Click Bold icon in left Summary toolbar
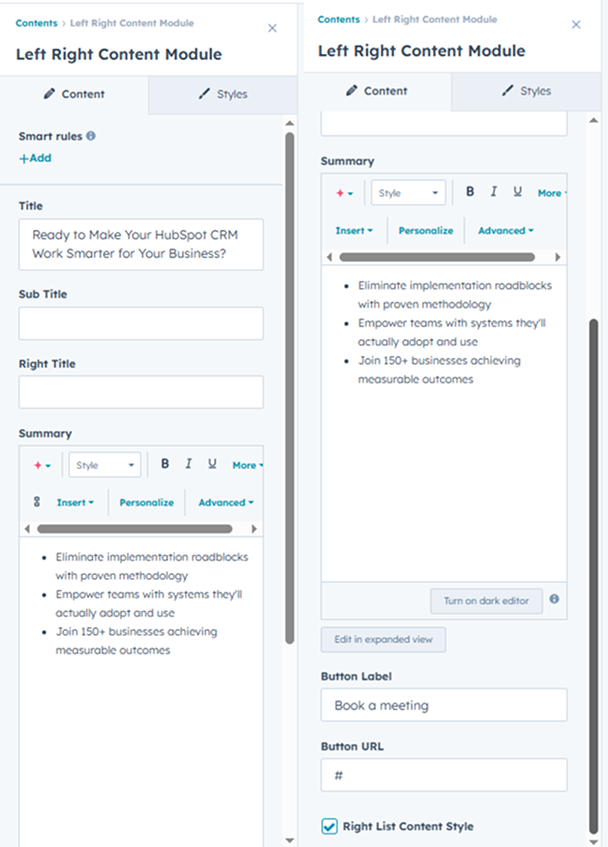 coord(165,464)
